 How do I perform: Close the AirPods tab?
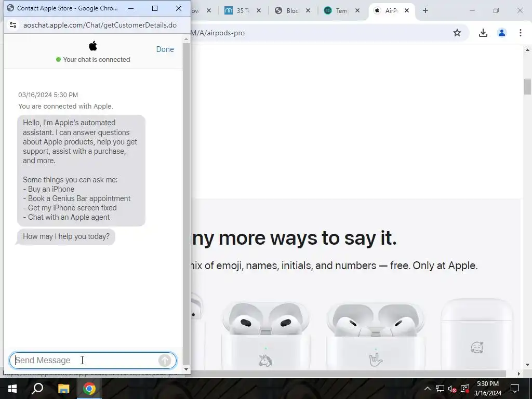(407, 10)
